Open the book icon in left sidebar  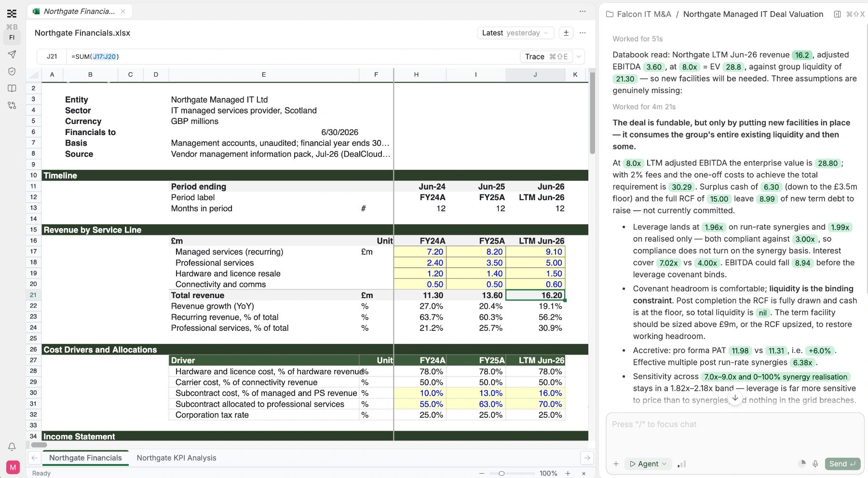(x=12, y=88)
